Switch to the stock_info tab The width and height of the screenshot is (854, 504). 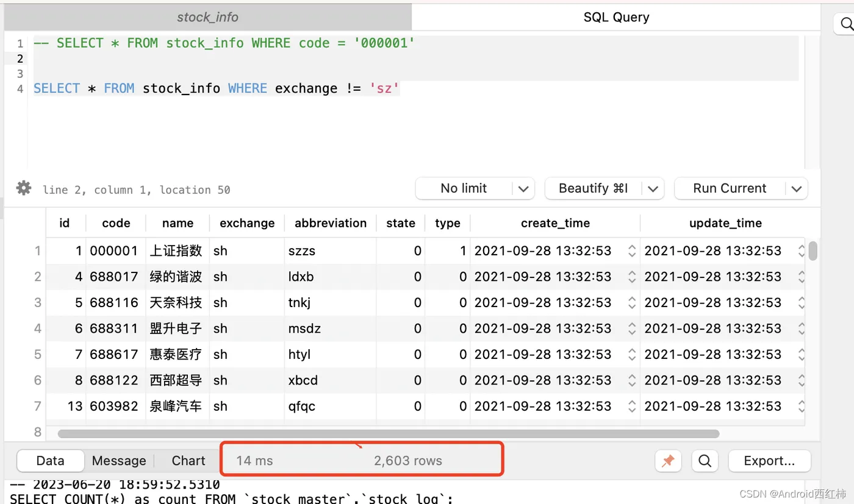pyautogui.click(x=207, y=17)
